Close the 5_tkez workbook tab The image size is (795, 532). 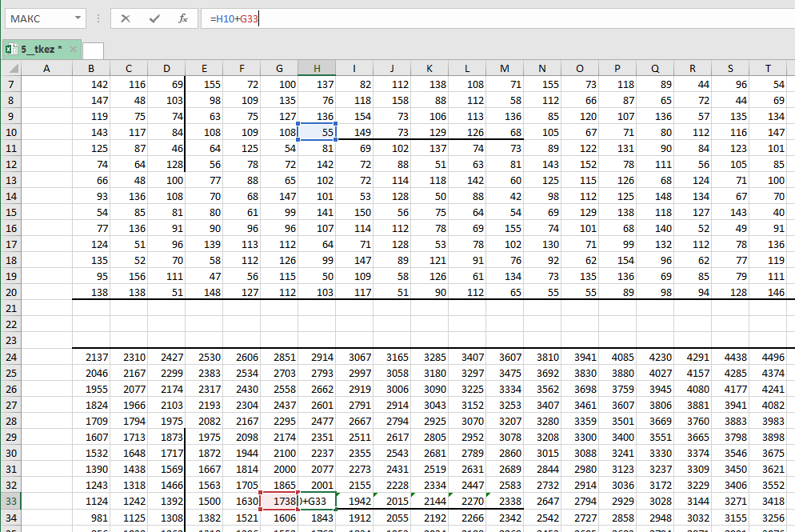click(74, 50)
